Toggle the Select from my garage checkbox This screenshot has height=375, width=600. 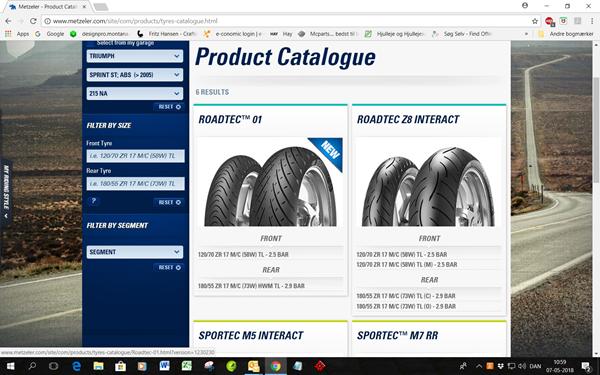[91, 43]
